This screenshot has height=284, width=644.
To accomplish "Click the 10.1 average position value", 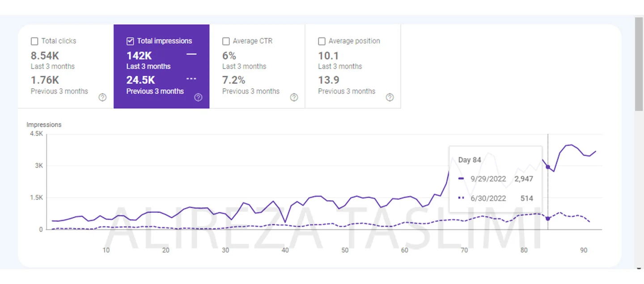I will click(x=328, y=56).
